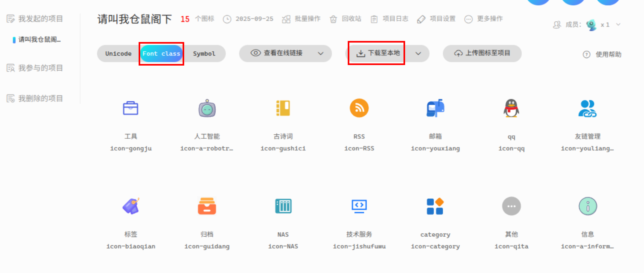Go to 我删除的项目 in the sidebar
Screen dimensions: 644x273
[40, 98]
